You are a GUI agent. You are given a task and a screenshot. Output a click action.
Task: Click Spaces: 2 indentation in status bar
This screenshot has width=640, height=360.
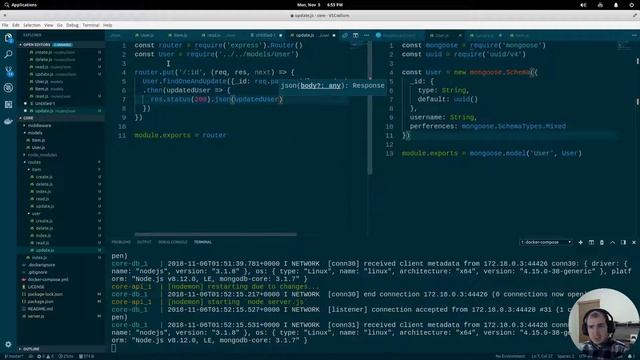565,356
